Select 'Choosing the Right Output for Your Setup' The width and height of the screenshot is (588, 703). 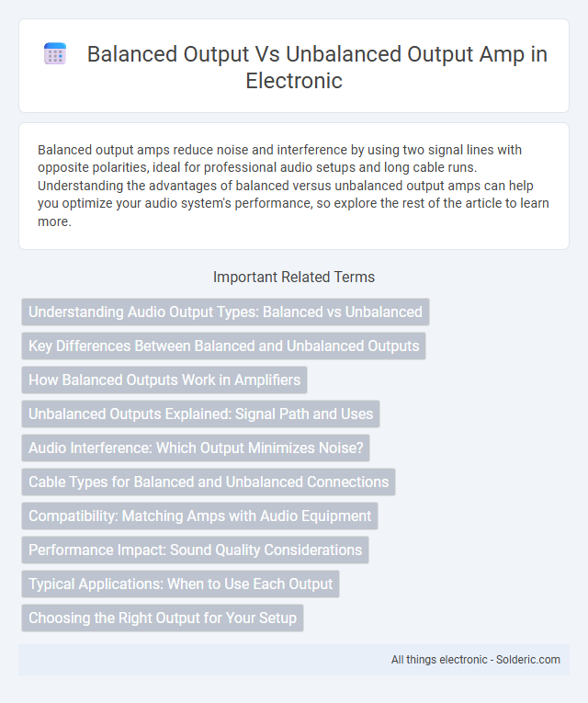tap(163, 618)
